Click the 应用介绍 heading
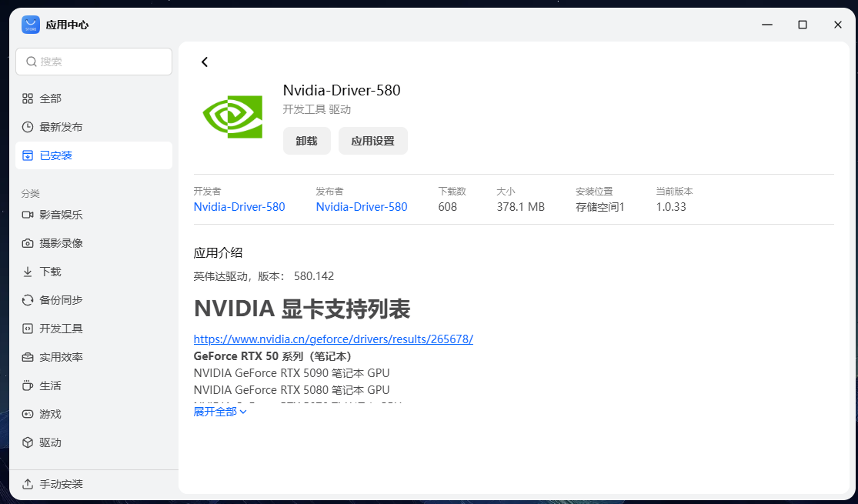 (218, 253)
